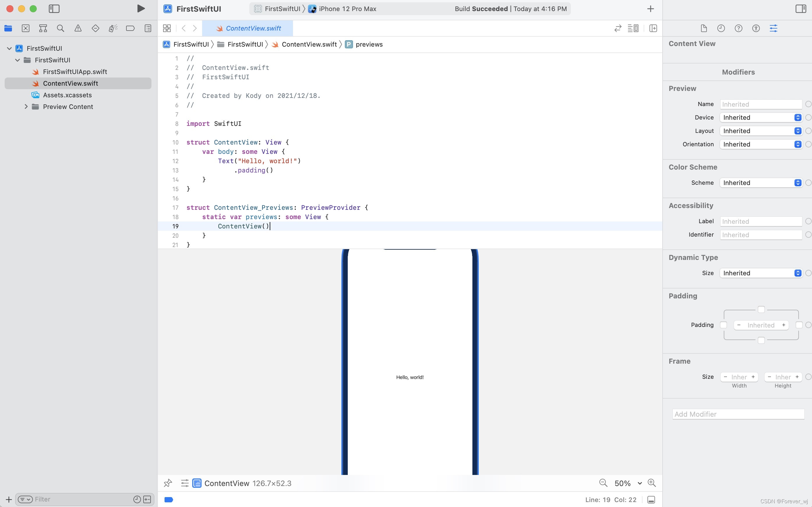Choose the iPhone 12 Pro Max destination

(343, 9)
